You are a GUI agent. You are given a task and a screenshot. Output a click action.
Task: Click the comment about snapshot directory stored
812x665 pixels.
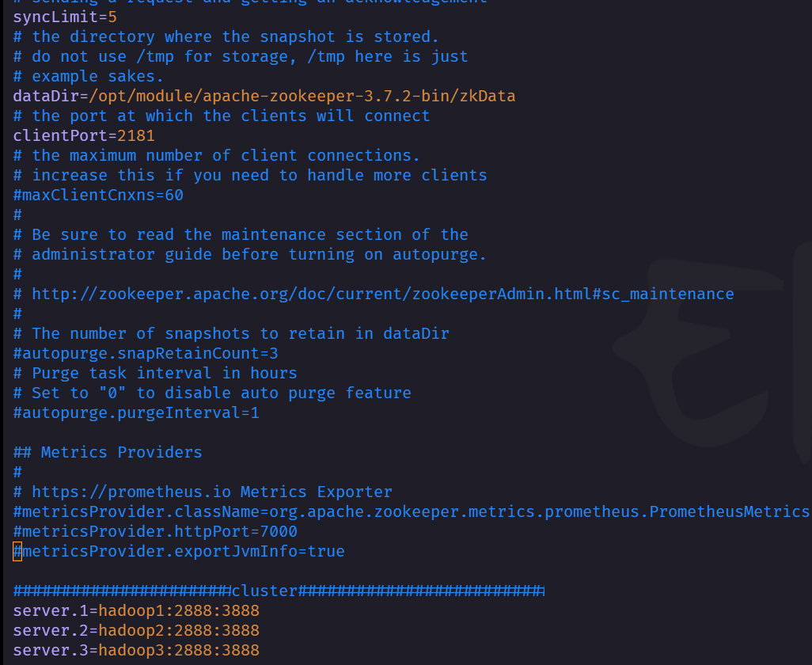(x=226, y=36)
